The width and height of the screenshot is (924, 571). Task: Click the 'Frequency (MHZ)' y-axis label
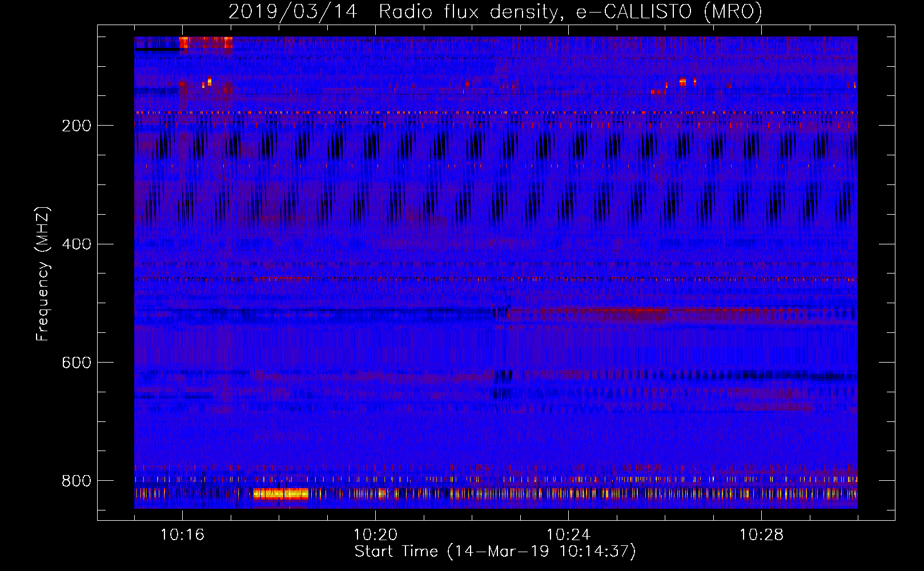coord(43,274)
